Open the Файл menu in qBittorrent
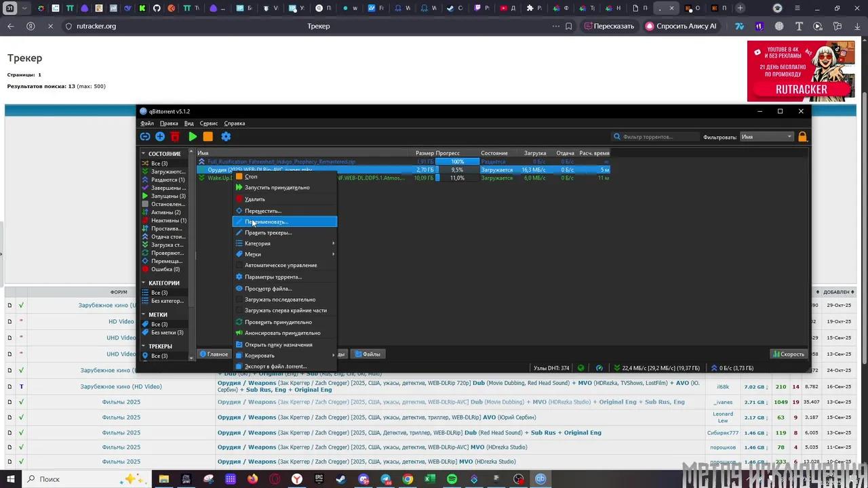The width and height of the screenshot is (868, 488). pos(147,123)
